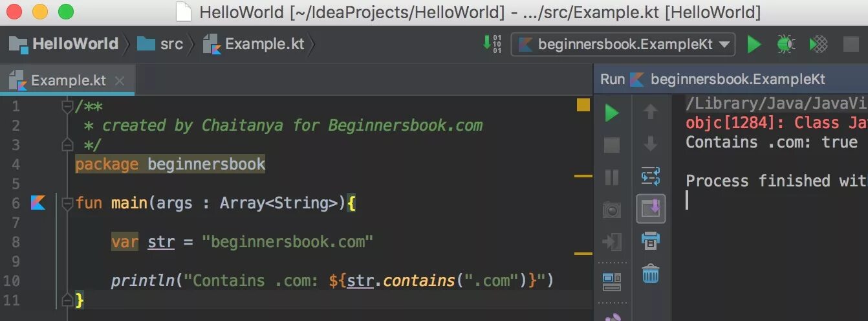Viewport: 868px width, 321px height.
Task: Click the 'main' function name on line 6
Action: (129, 203)
